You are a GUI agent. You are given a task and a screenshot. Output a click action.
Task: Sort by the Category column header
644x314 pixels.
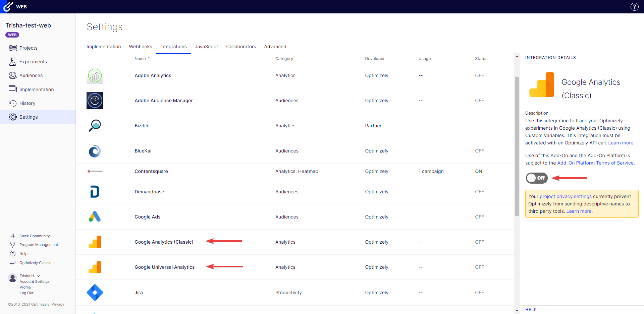point(284,59)
